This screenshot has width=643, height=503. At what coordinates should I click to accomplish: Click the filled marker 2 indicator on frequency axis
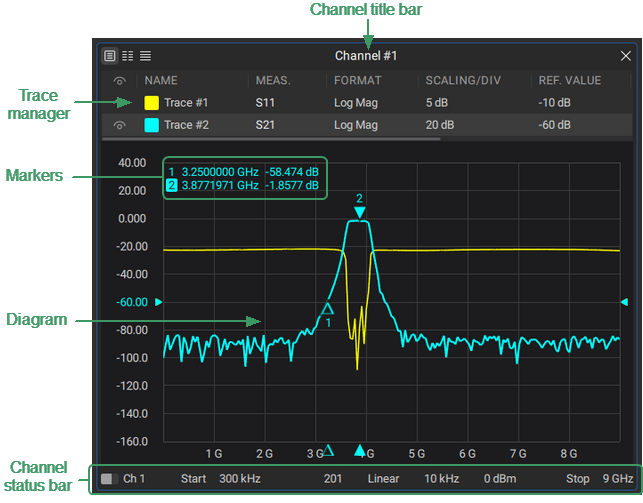click(361, 451)
